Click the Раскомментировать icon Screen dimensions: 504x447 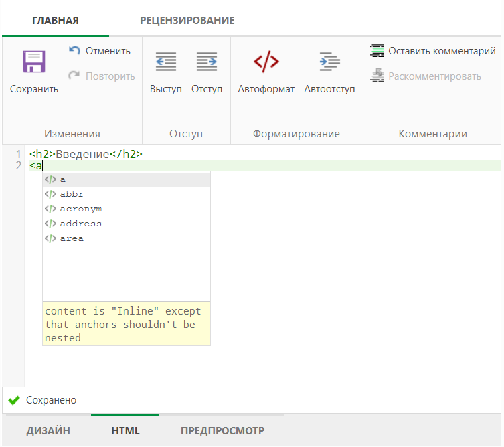click(x=377, y=75)
